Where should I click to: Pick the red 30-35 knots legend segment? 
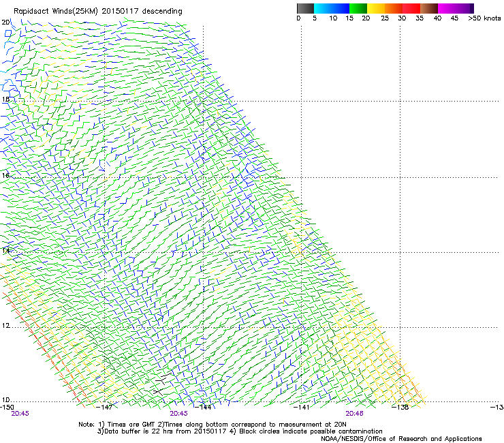click(x=411, y=8)
